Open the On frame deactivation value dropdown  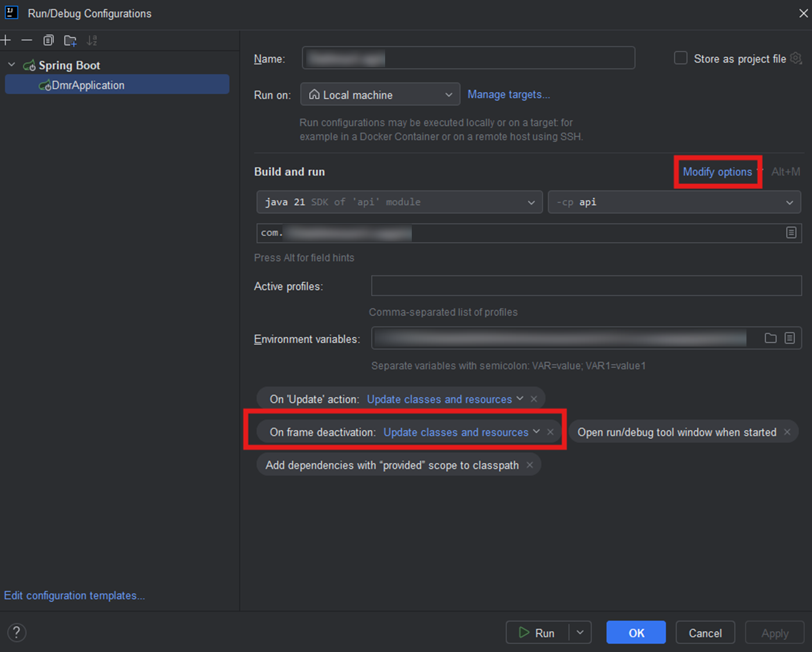click(x=462, y=432)
